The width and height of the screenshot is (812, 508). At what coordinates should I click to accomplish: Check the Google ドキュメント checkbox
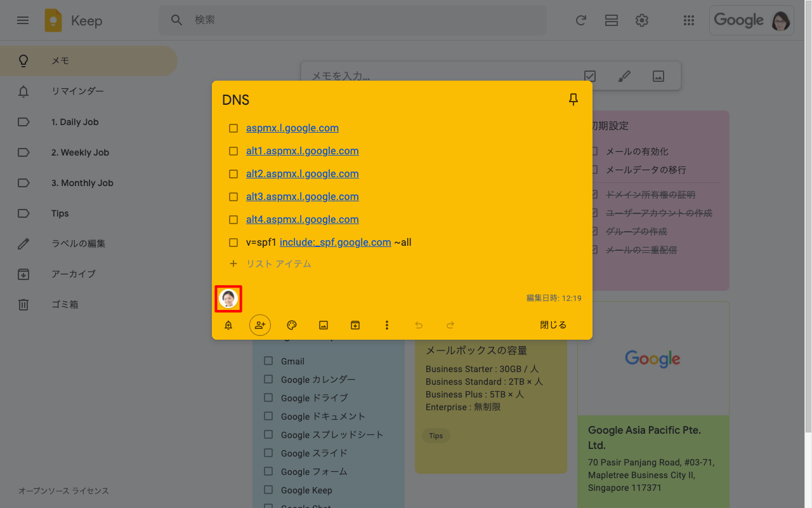268,417
